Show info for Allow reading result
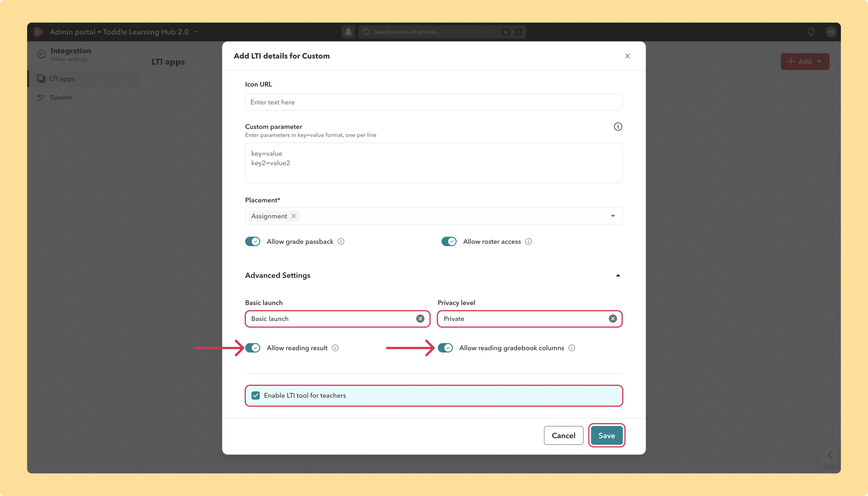 coord(335,348)
